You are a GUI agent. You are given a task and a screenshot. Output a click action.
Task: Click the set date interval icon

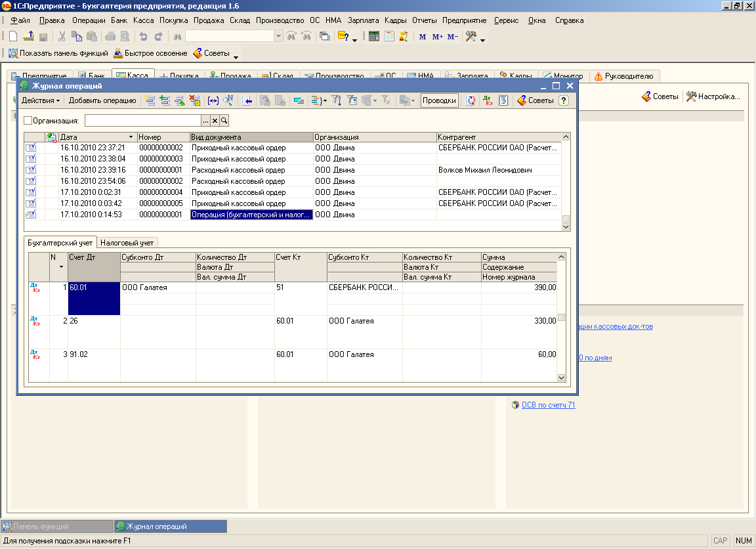(213, 100)
